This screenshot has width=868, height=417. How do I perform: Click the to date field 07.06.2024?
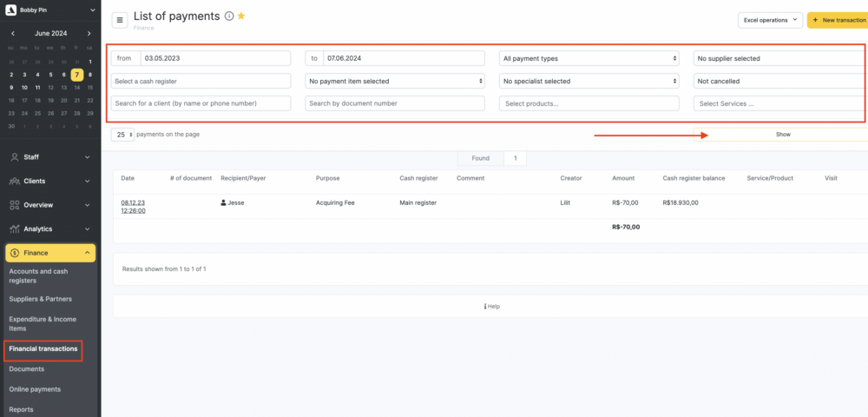click(404, 58)
